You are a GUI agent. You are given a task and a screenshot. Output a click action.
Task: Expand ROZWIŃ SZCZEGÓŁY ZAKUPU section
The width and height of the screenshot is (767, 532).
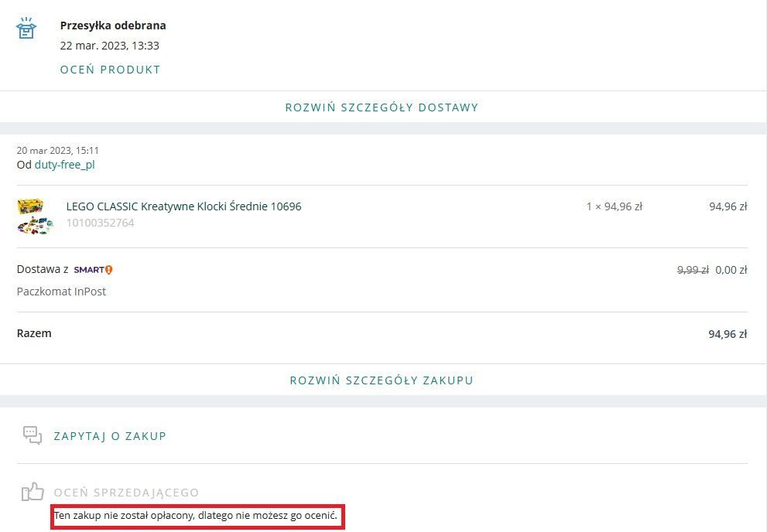[382, 380]
